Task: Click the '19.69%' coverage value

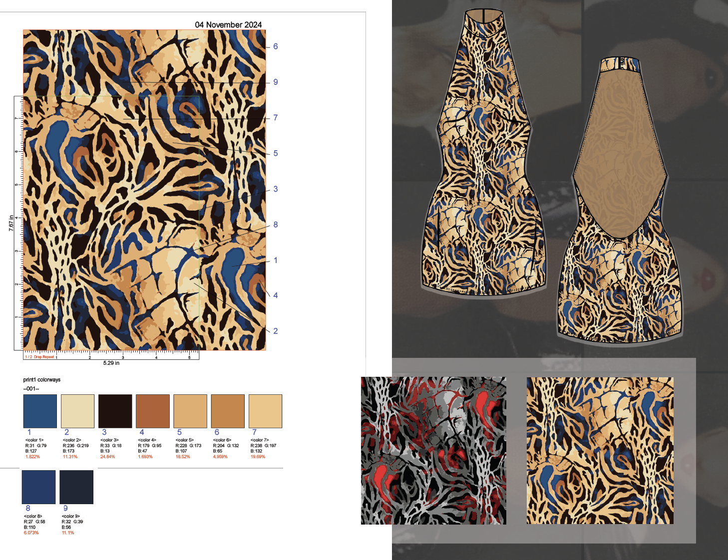Action: 258,457
